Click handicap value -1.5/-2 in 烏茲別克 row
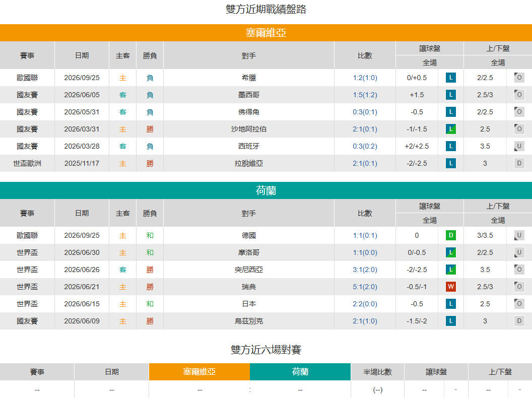532x398 pixels. pyautogui.click(x=417, y=321)
